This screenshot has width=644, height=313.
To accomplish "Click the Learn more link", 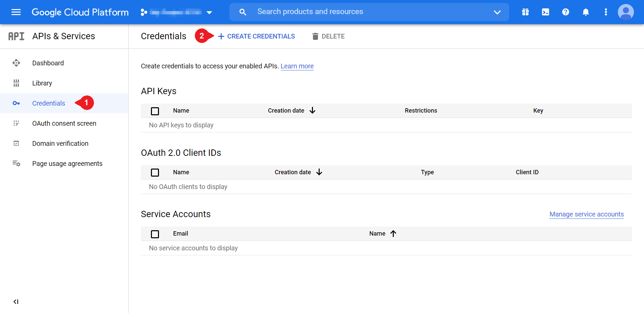I will [297, 66].
